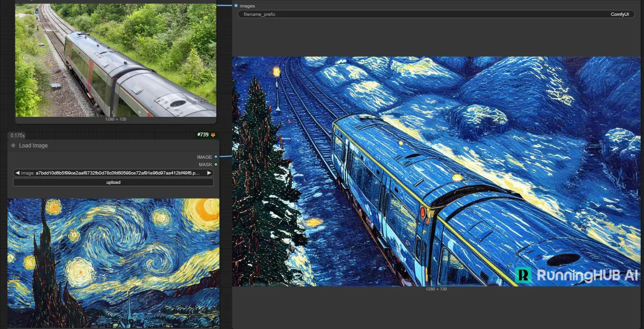Open the image filename combo list
Screen dimensions: 644x329
113,173
